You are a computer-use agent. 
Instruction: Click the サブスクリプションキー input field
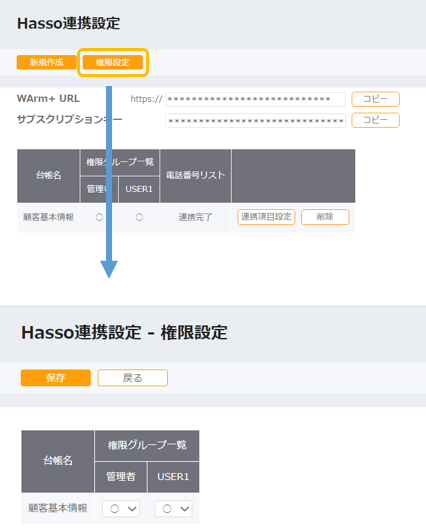[255, 121]
